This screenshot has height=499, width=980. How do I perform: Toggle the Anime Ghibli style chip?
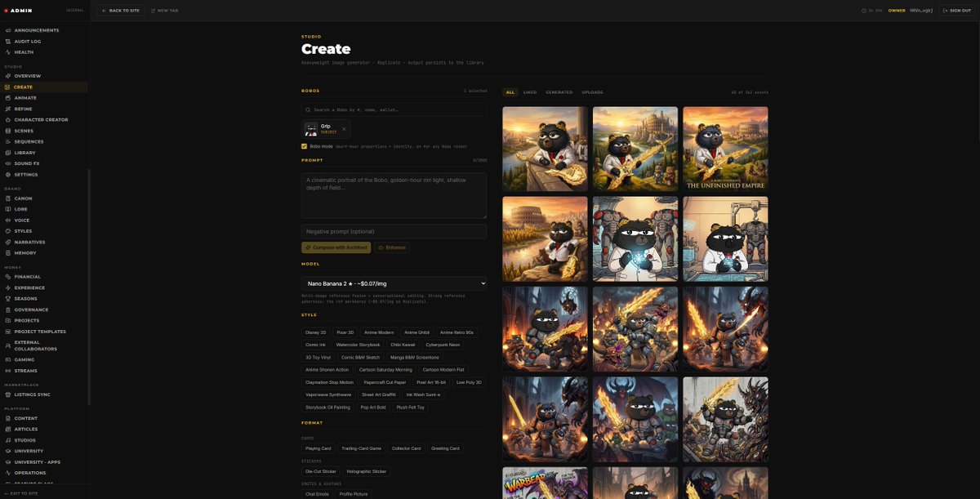(417, 332)
